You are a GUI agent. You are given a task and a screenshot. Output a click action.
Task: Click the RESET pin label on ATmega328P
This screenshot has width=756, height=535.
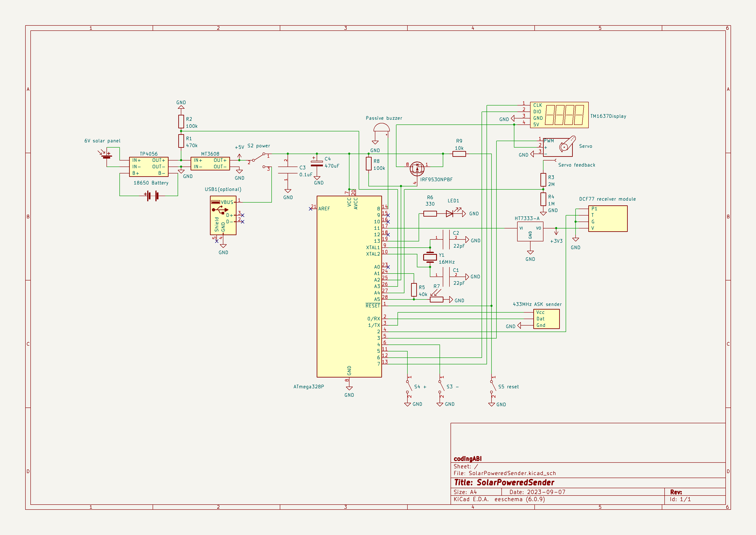tap(373, 306)
